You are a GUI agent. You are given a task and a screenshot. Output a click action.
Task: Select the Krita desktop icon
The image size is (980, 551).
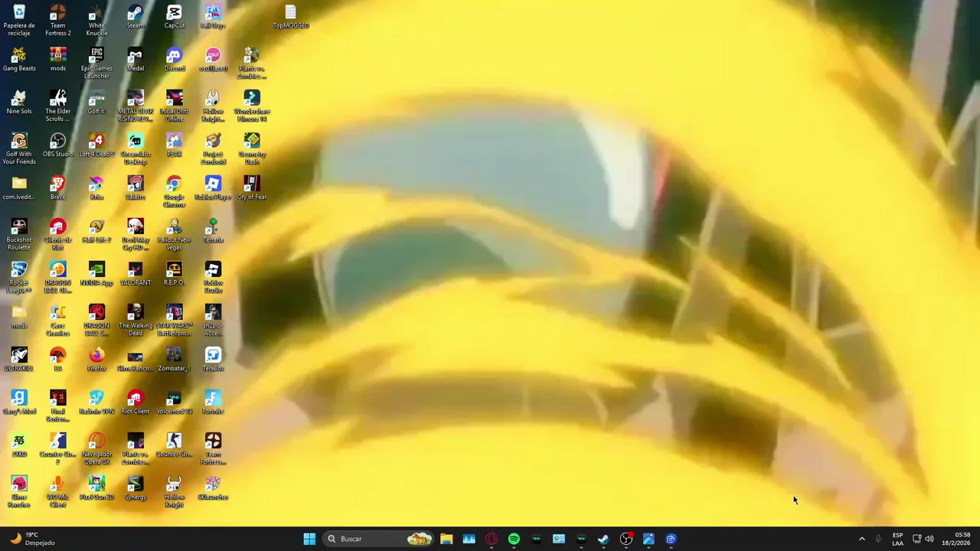pos(96,188)
